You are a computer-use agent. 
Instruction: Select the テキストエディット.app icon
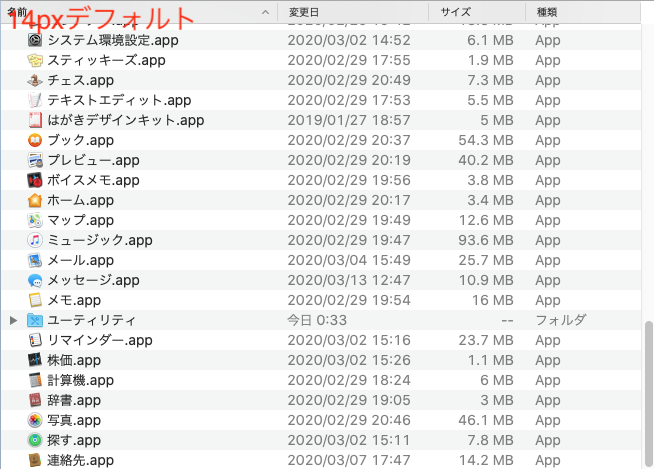pyautogui.click(x=35, y=100)
